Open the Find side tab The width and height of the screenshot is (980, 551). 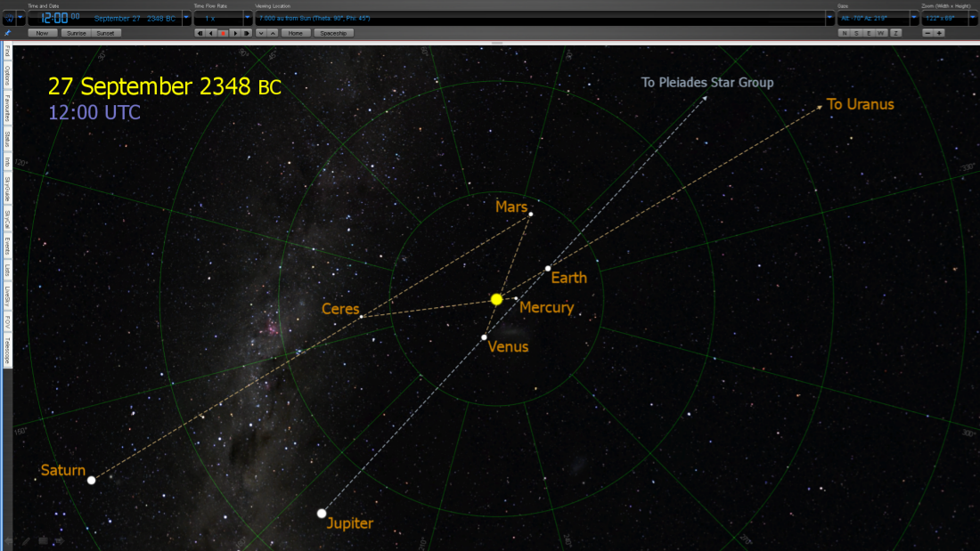pyautogui.click(x=7, y=52)
